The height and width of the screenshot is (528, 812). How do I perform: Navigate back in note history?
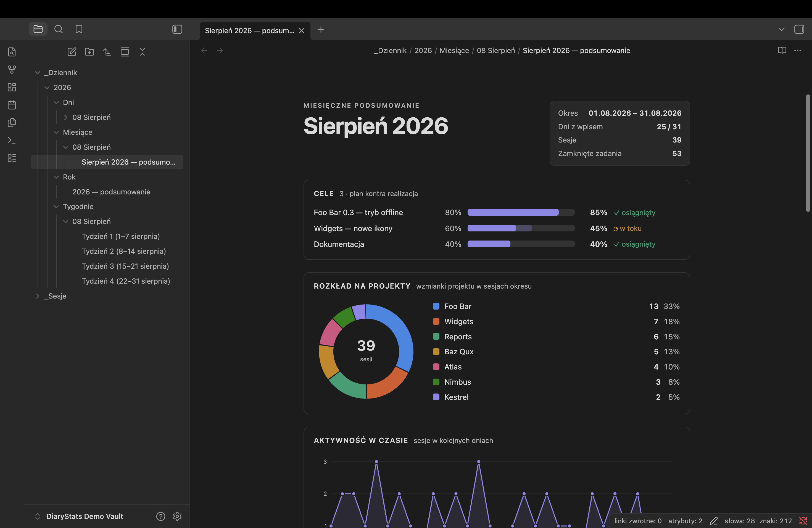(x=204, y=51)
